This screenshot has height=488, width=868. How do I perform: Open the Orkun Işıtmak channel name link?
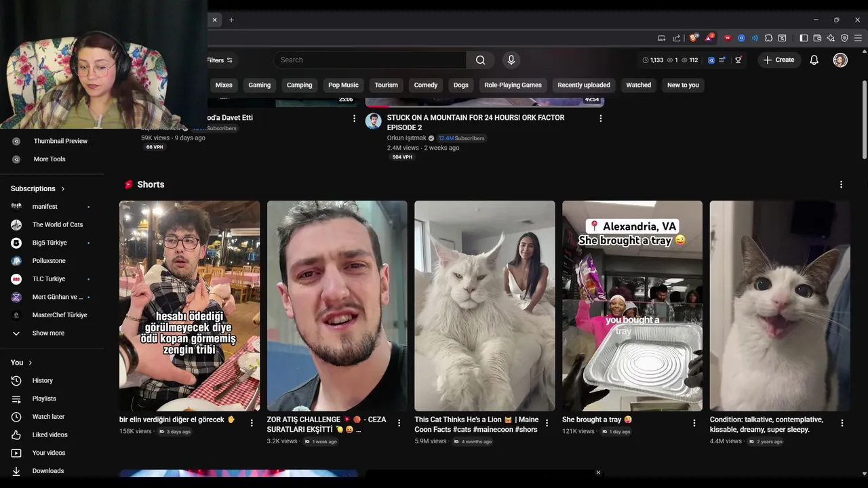click(x=406, y=138)
